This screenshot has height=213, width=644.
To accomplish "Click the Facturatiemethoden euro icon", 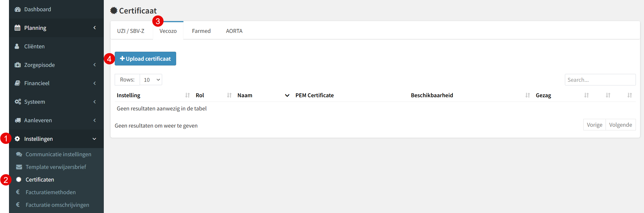I will (x=18, y=192).
